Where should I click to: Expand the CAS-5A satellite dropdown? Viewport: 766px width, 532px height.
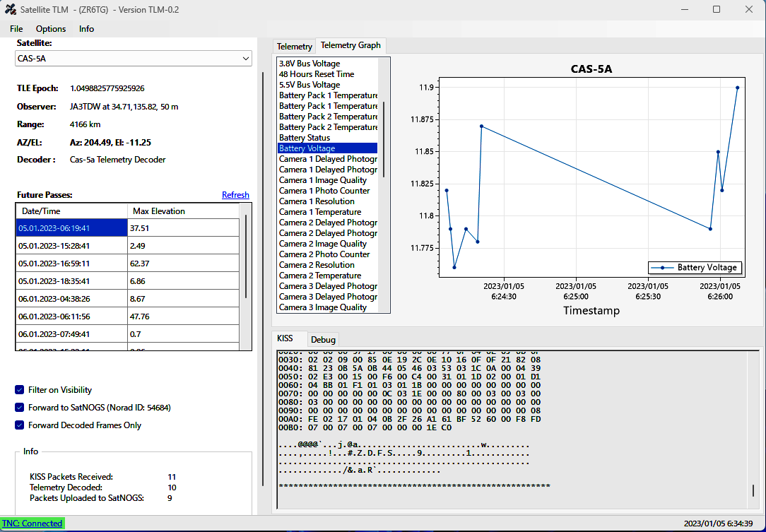click(134, 59)
